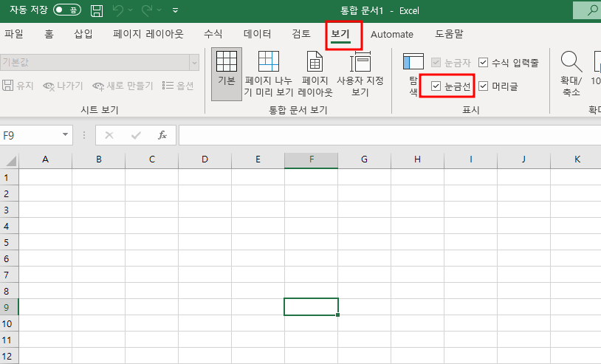Click inside the Name Box showing F9
601x364 pixels.
[x=30, y=135]
